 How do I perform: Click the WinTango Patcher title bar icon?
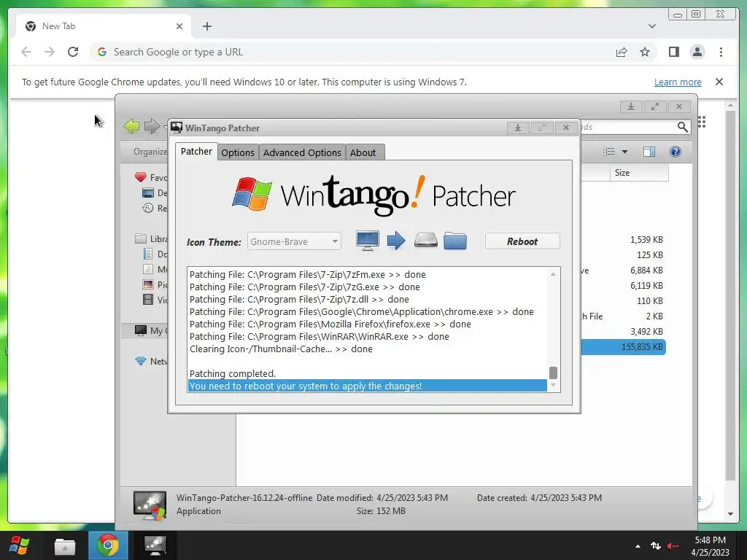(x=177, y=128)
